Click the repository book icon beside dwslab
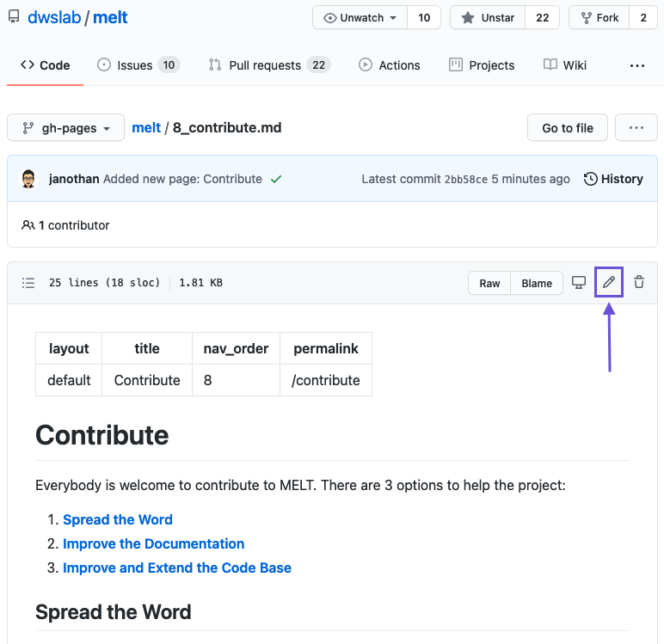The image size is (664, 644). (x=14, y=17)
